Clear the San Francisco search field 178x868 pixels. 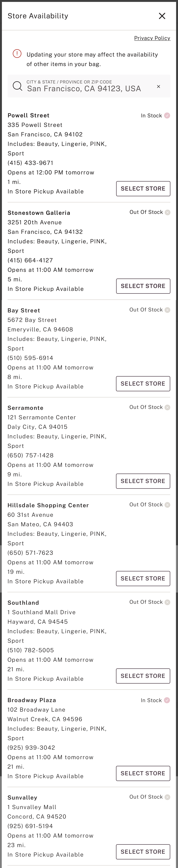coord(159,87)
